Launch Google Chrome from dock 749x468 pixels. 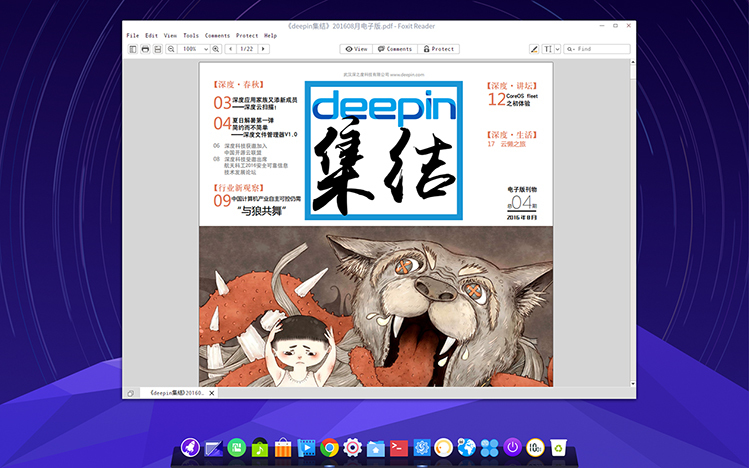329,447
